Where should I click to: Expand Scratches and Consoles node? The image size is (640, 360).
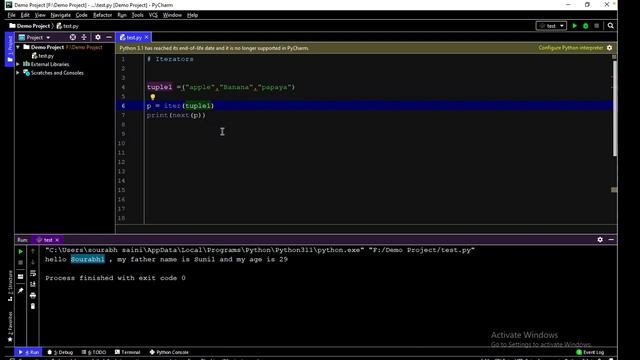click(18, 73)
